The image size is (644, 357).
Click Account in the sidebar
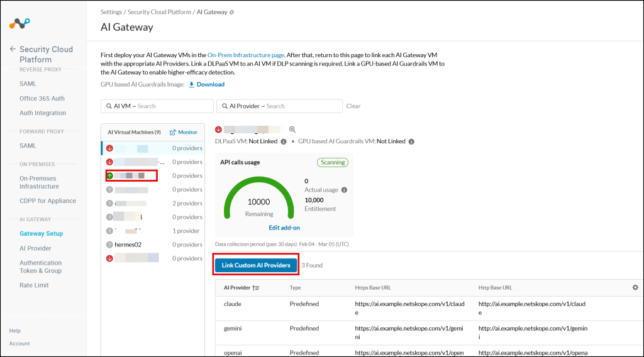(x=19, y=343)
